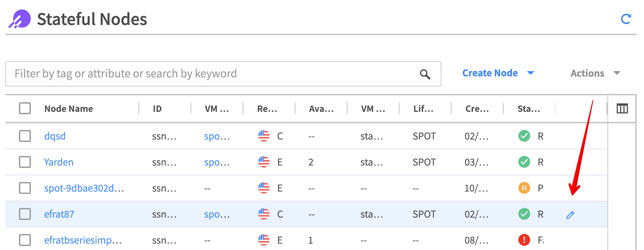This screenshot has width=644, height=250.
Task: Click the Stateful Nodes rocket logo
Action: click(20, 19)
